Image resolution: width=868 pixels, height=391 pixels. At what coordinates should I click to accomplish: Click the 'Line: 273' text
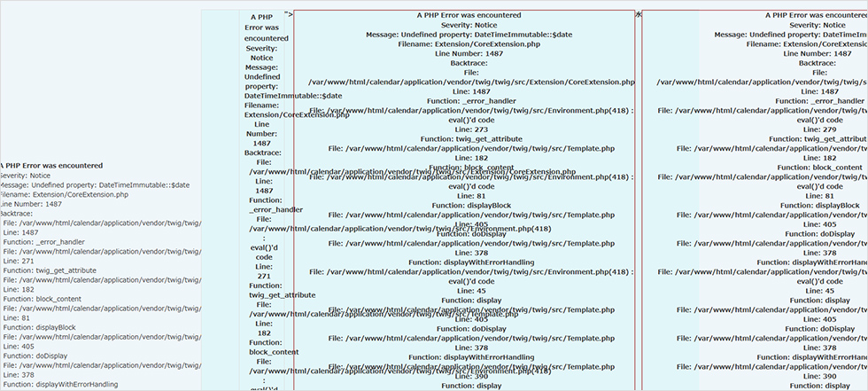[x=471, y=129]
